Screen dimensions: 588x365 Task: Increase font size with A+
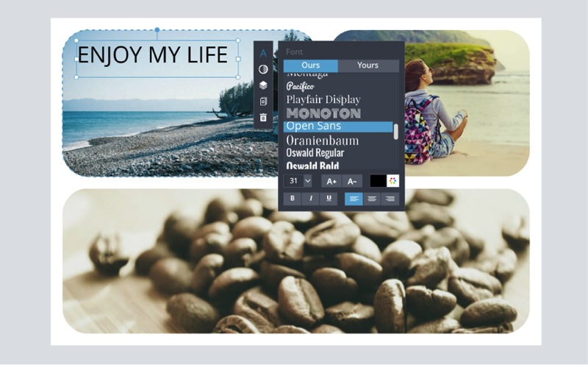click(x=331, y=181)
